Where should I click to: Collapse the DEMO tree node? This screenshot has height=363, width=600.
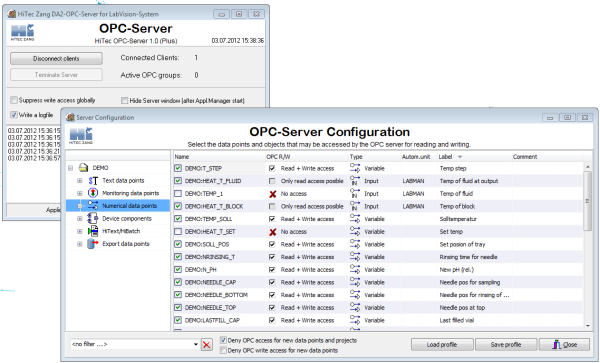[x=70, y=168]
